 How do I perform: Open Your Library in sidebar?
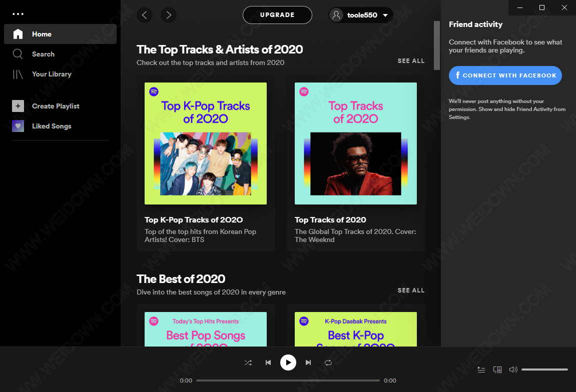[60, 74]
